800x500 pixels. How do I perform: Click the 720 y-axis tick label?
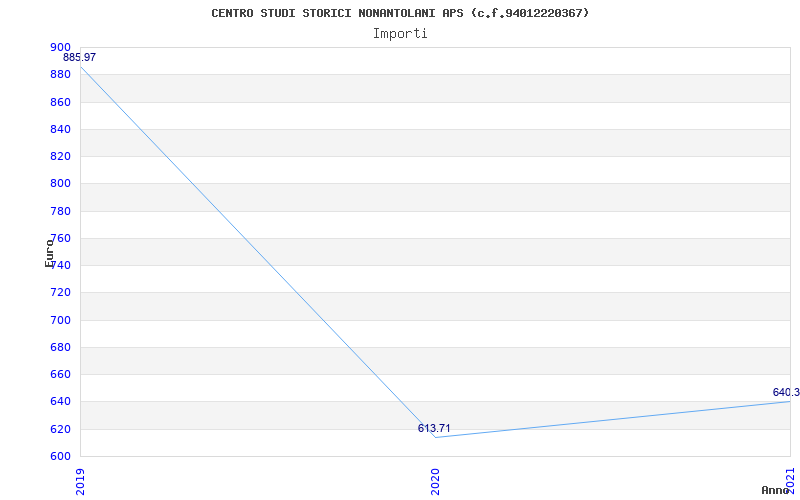click(60, 293)
